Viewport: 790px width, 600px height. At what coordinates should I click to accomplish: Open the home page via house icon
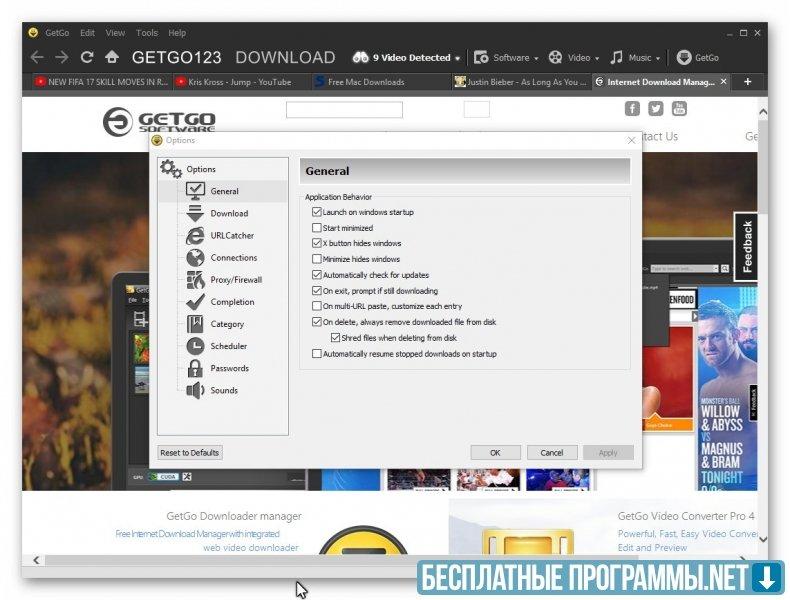[x=112, y=57]
